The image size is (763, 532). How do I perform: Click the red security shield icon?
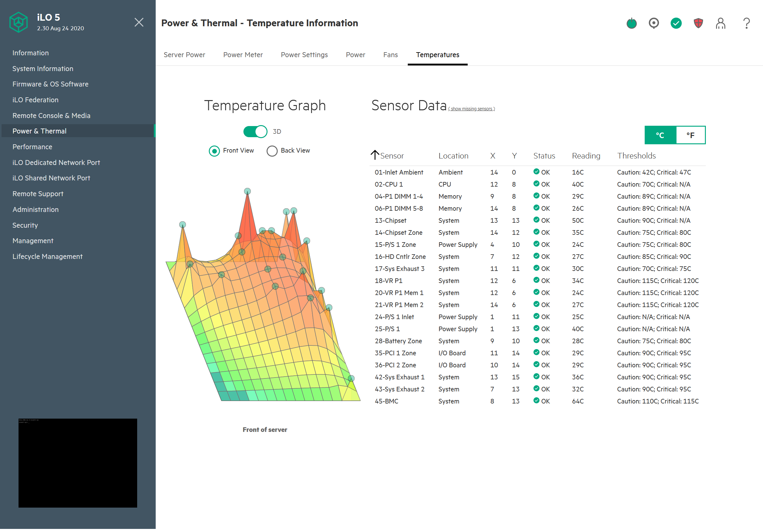(x=698, y=23)
